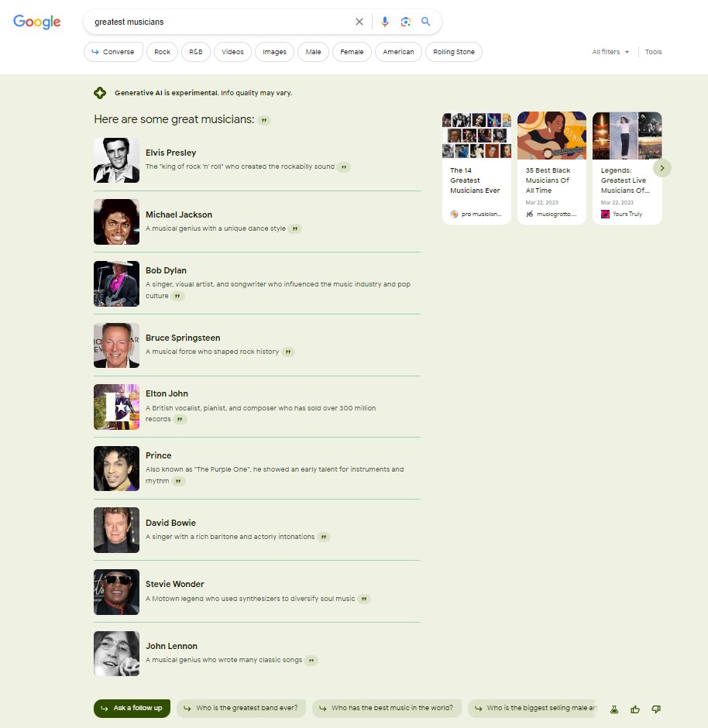Click Stevie Wonder's photo thumbnail
708x728 pixels.
(116, 592)
